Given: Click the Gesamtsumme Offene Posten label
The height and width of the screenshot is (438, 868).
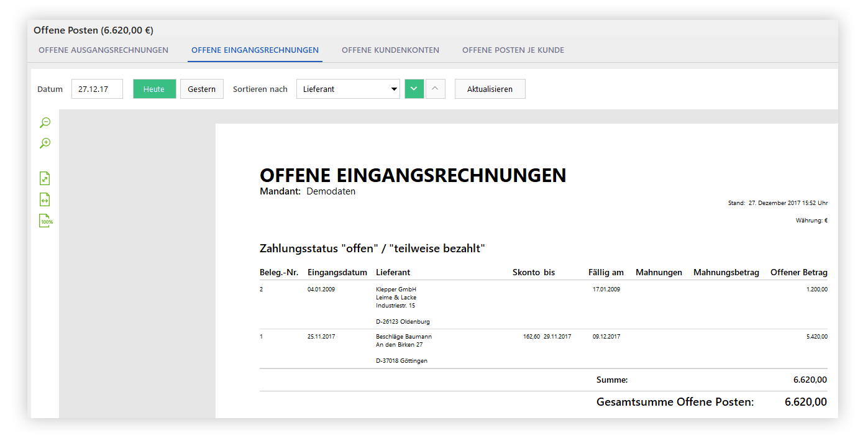Looking at the screenshot, I should point(675,402).
